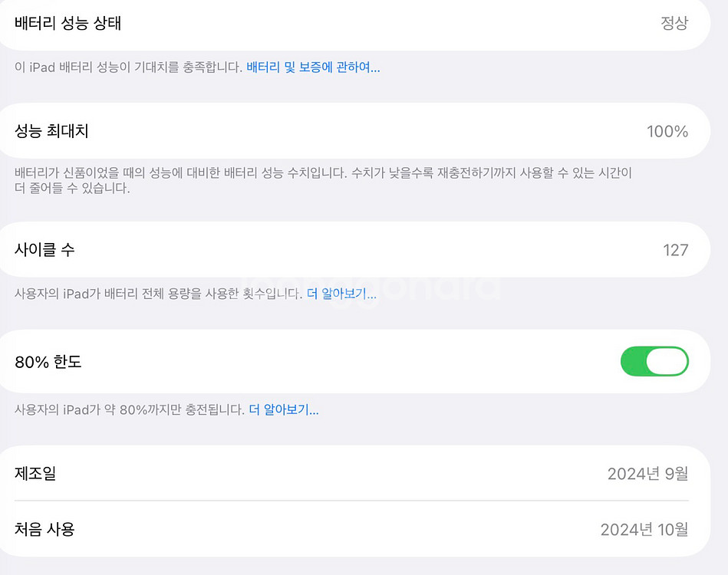Select the 배터리 성능 상태 row label

(68, 23)
